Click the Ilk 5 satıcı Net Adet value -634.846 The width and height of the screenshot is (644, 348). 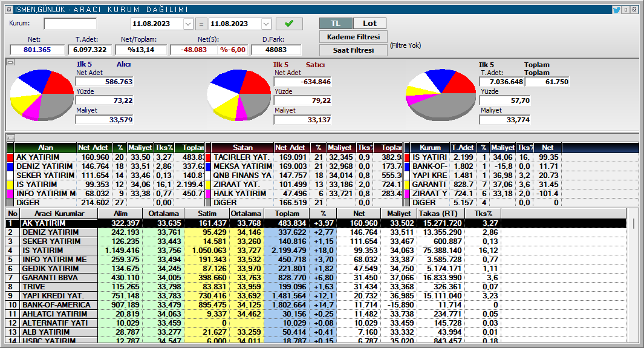coord(302,82)
